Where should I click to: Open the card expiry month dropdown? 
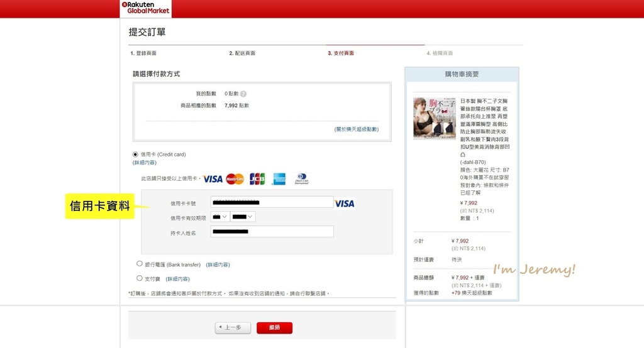(220, 217)
